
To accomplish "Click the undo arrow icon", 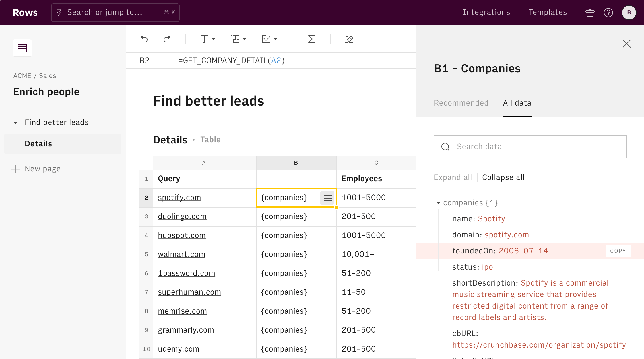I will pyautogui.click(x=144, y=39).
